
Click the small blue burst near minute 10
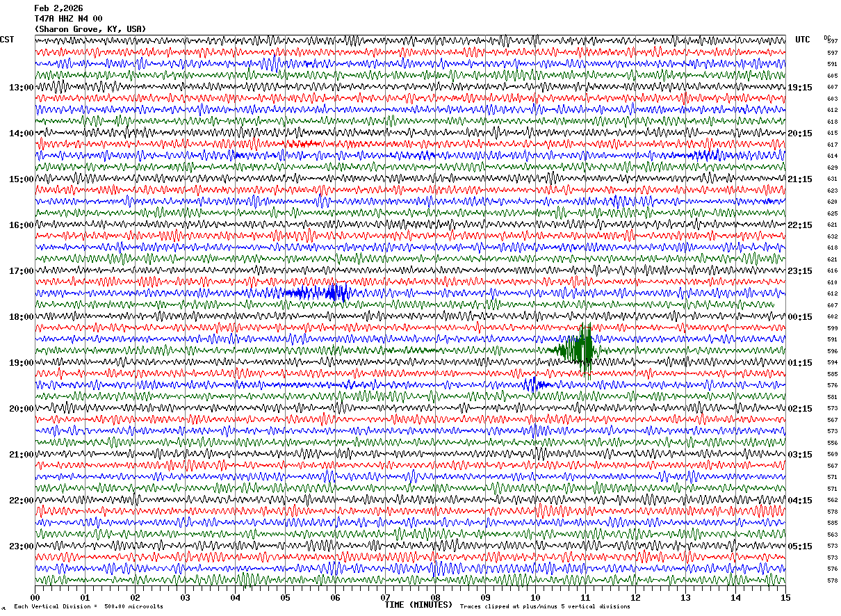coord(536,384)
